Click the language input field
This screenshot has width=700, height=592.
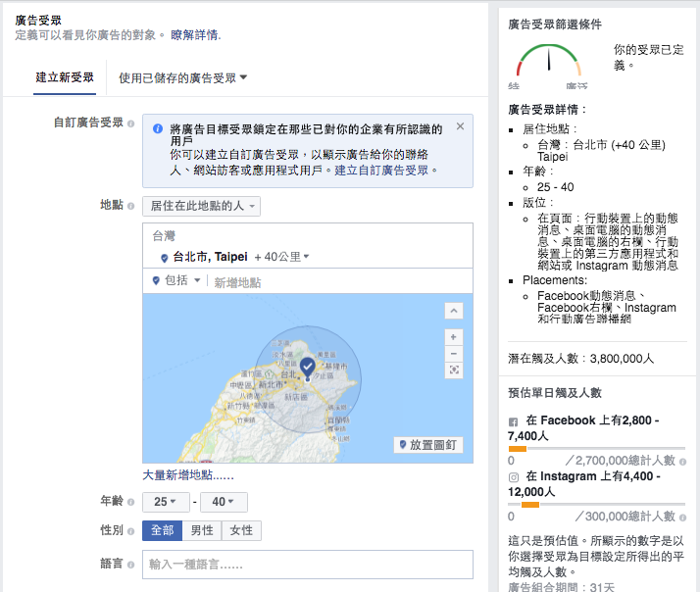click(x=308, y=565)
